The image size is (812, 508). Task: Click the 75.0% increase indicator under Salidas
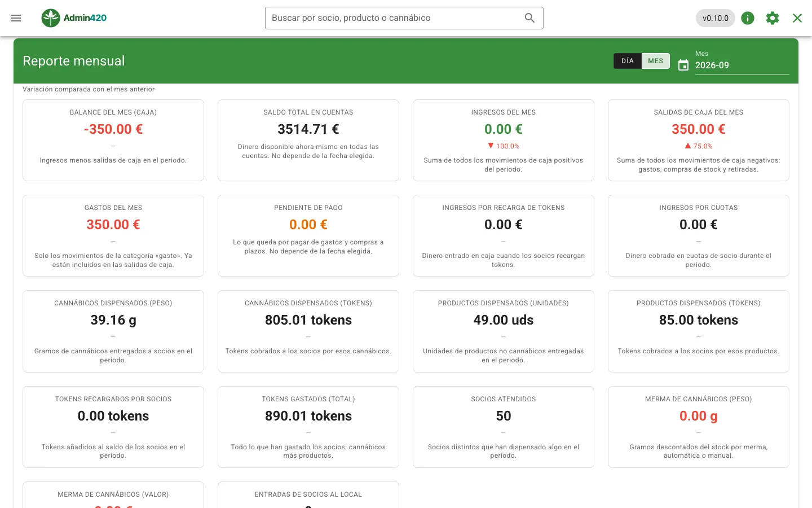[699, 146]
